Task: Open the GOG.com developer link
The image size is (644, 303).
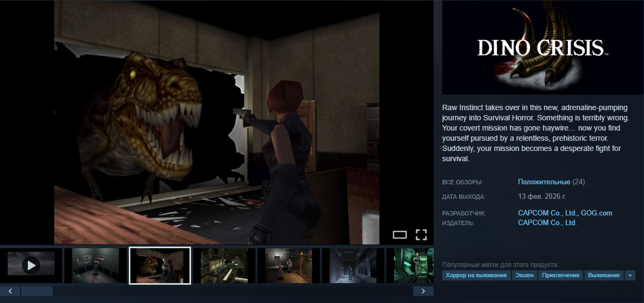Action: 597,213
